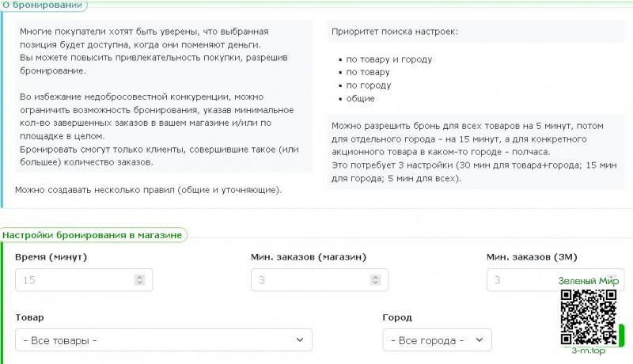The width and height of the screenshot is (633, 364).
Task: Click the spinner arrows in Время field
Action: click(x=140, y=280)
